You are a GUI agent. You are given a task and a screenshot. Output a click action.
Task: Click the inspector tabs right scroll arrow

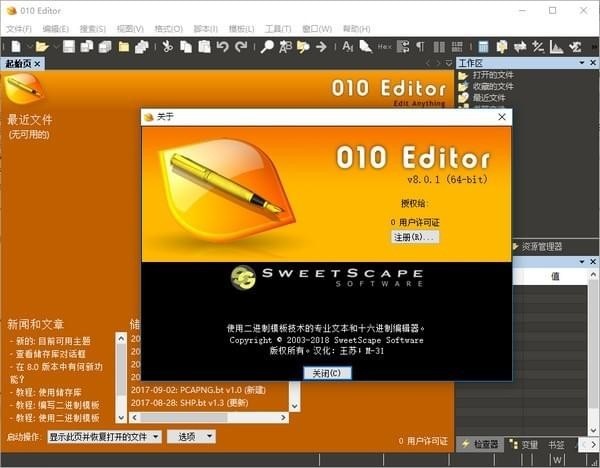[593, 444]
